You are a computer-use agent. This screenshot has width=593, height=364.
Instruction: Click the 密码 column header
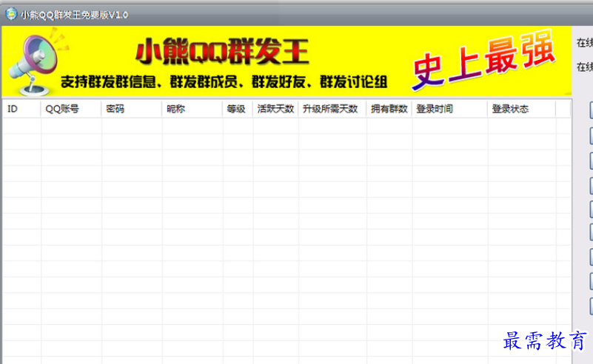[x=131, y=109]
